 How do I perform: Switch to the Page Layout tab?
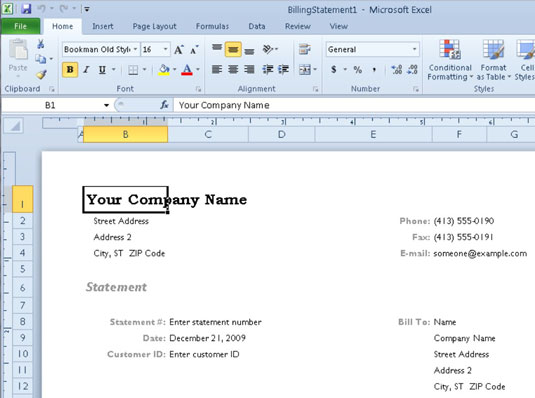point(154,26)
